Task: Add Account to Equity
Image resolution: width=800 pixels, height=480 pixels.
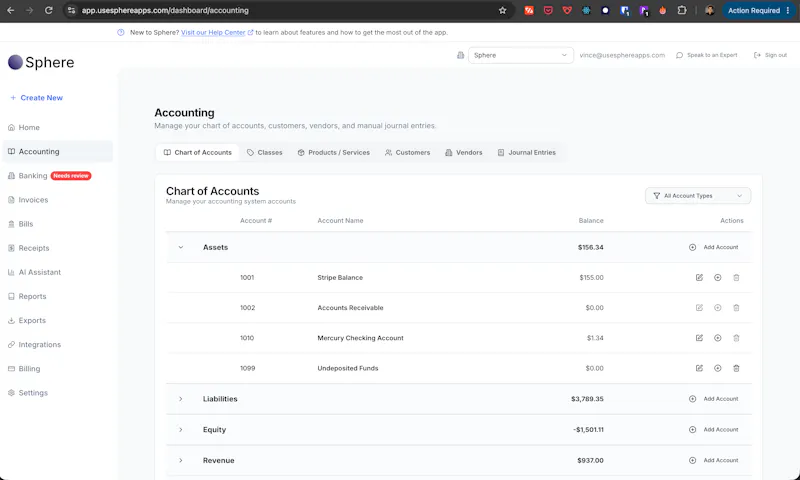Action: click(x=713, y=430)
